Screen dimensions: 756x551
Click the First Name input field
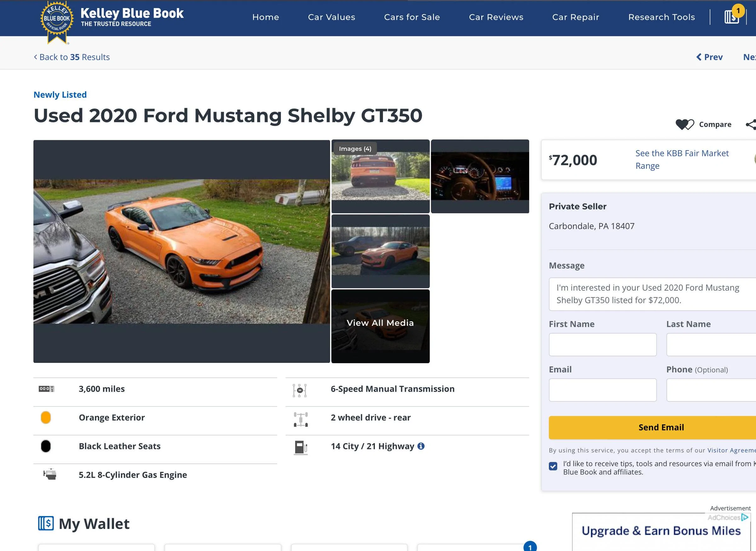point(603,345)
